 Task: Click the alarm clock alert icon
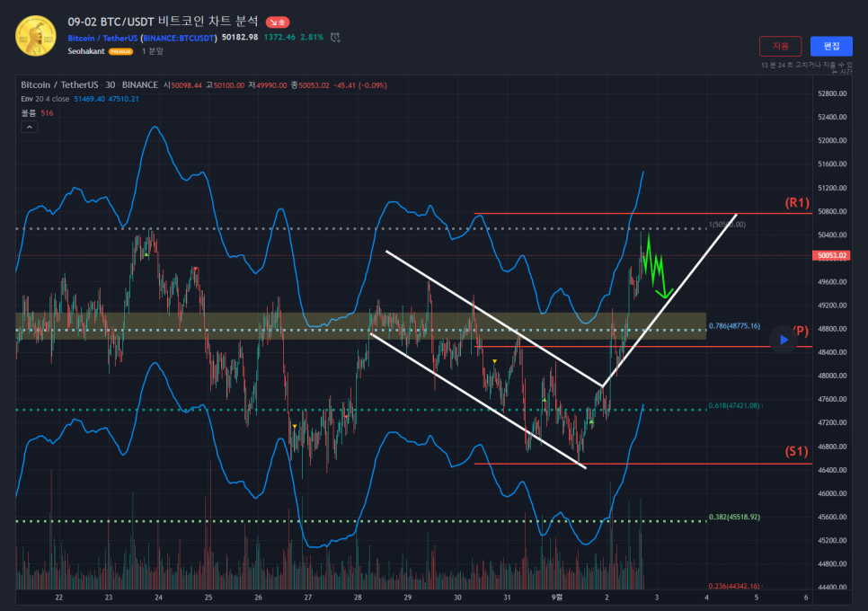[335, 38]
